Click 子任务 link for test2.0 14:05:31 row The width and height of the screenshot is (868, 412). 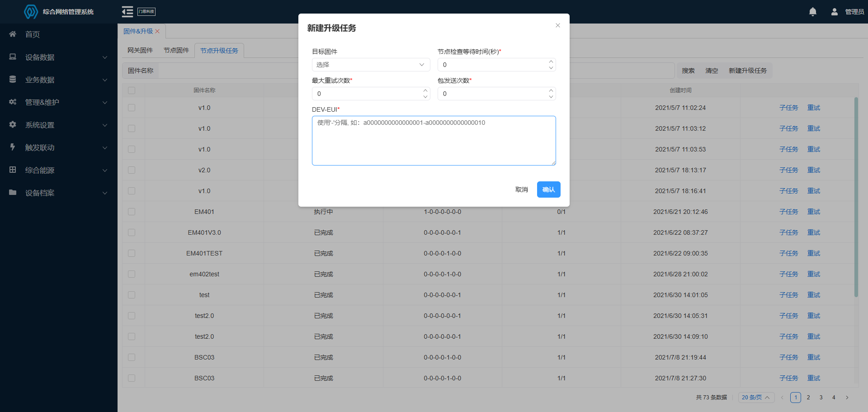click(789, 316)
